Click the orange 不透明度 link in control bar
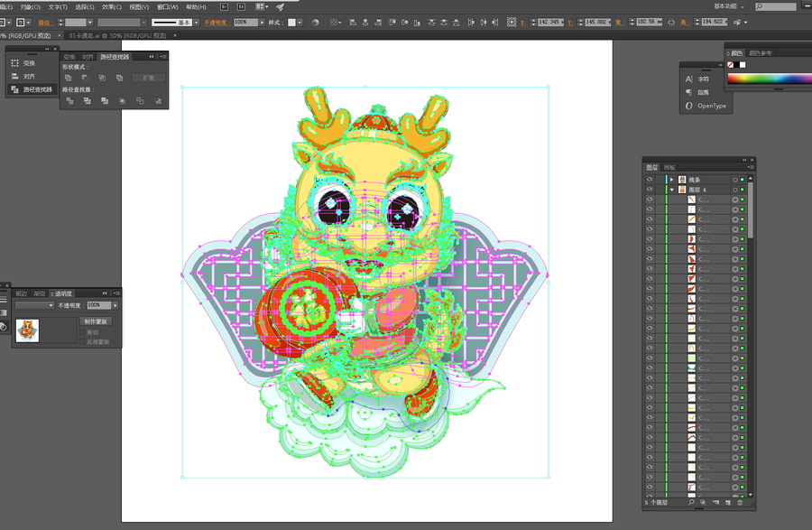 point(216,23)
